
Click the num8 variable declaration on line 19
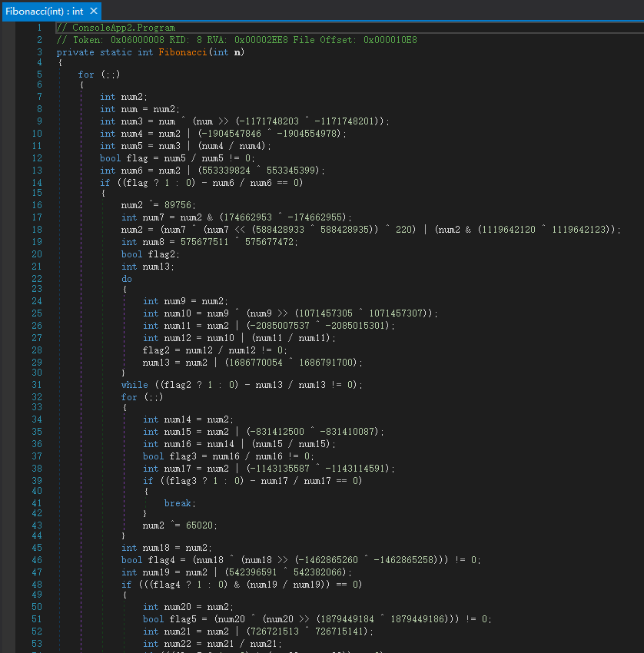tap(154, 242)
